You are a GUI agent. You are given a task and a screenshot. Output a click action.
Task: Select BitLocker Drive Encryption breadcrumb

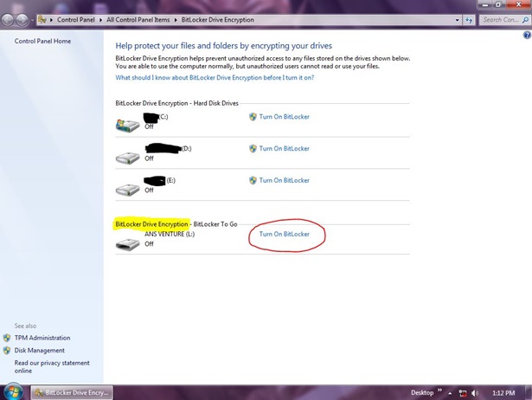pyautogui.click(x=217, y=20)
